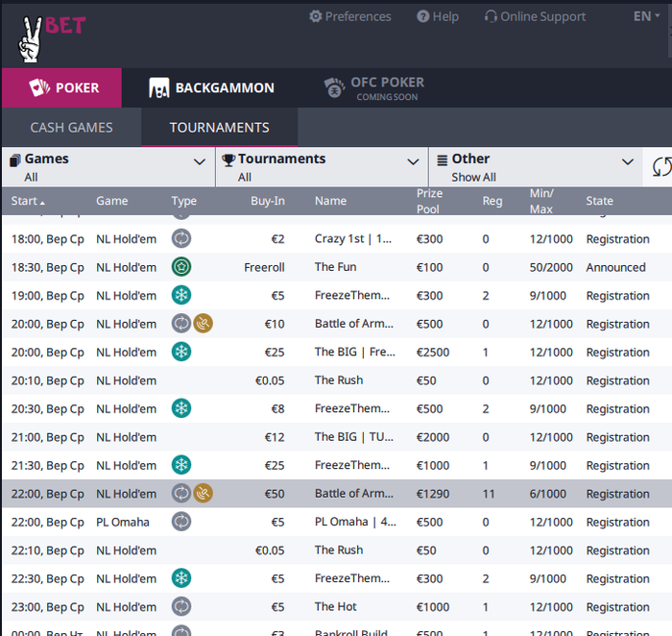This screenshot has width=672, height=636.
Task: Open the CASH GAMES tab
Action: click(x=72, y=128)
